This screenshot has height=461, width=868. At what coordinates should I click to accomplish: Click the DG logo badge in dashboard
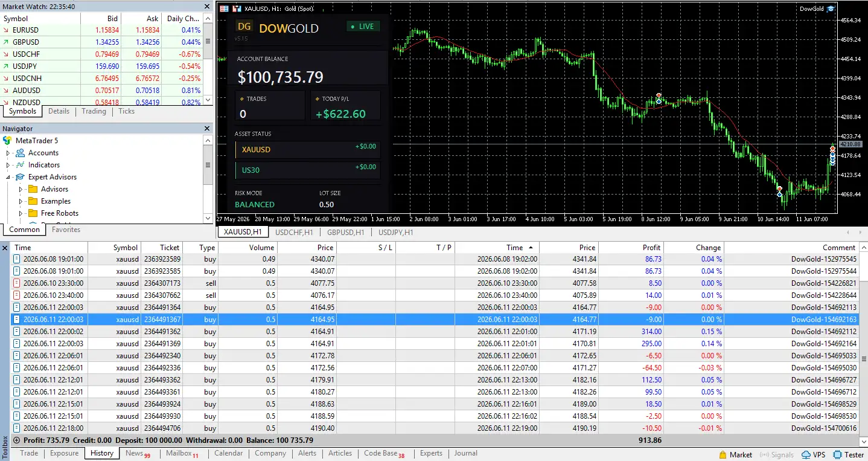(244, 26)
